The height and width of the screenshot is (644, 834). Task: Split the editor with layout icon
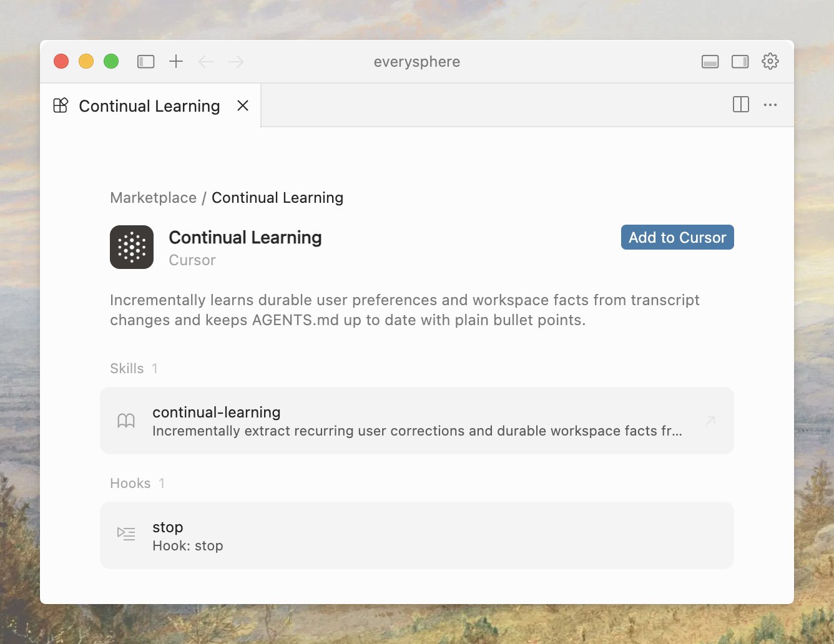[x=741, y=104]
